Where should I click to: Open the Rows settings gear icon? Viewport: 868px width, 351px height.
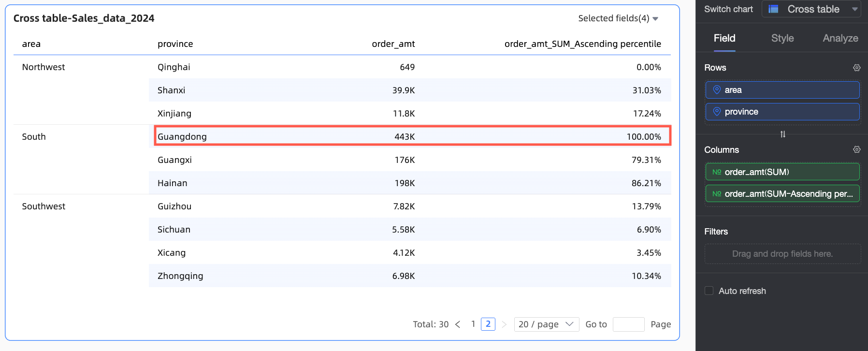[x=856, y=68]
